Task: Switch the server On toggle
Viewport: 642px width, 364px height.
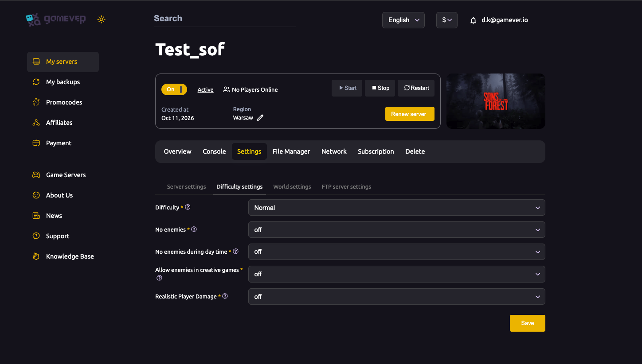Action: click(174, 89)
